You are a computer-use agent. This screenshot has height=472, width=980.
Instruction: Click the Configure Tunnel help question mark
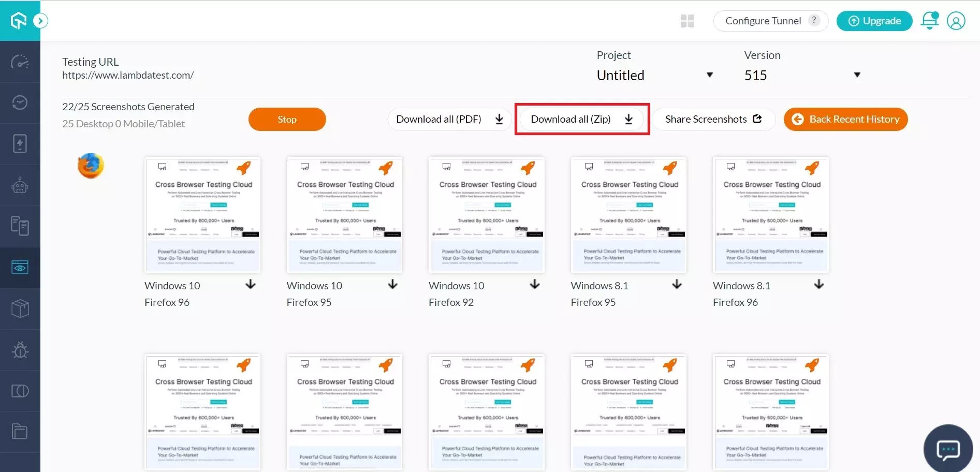pyautogui.click(x=814, y=20)
